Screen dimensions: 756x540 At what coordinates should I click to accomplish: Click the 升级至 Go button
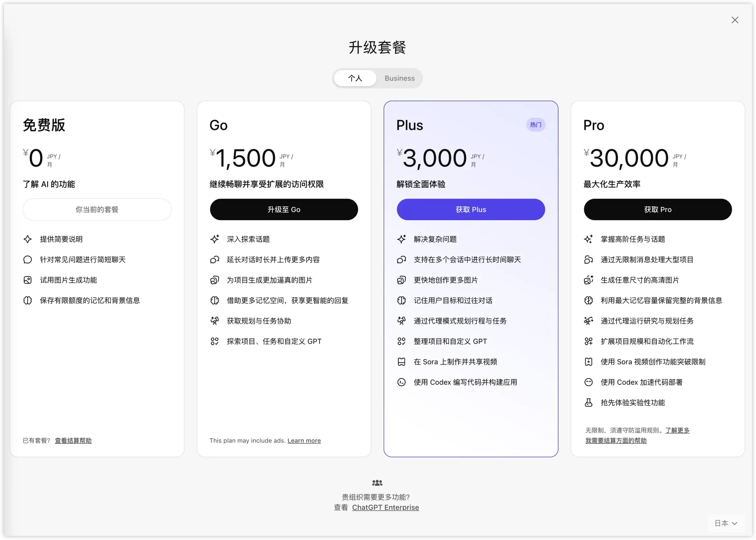284,210
